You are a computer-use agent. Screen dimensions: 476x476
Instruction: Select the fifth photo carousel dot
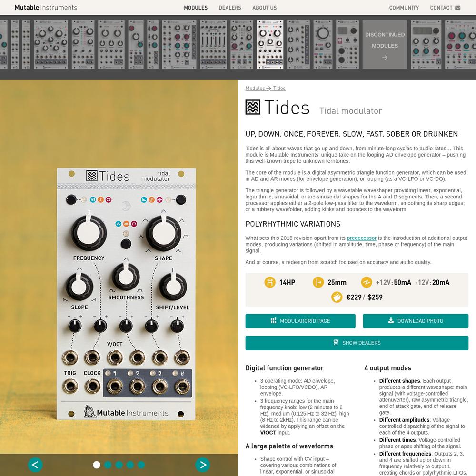click(141, 465)
